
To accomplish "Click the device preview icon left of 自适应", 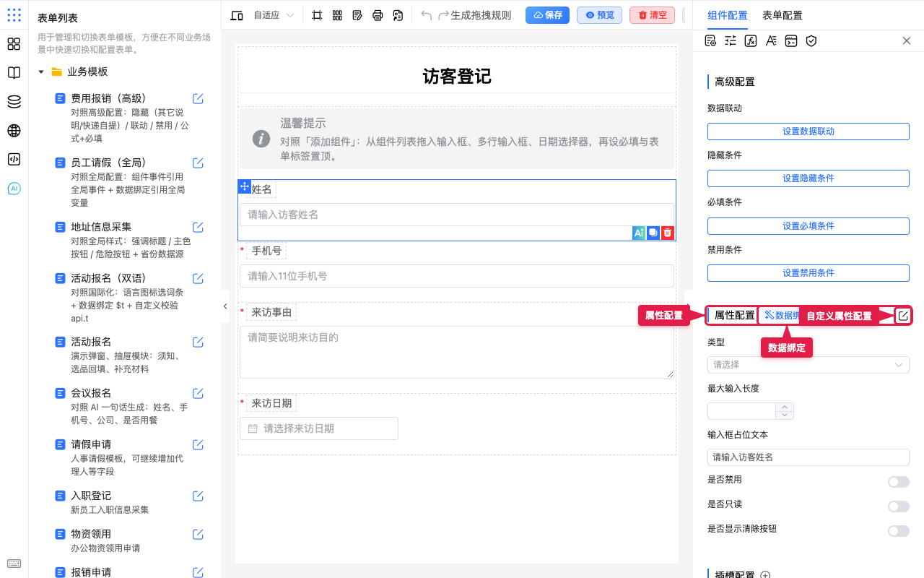I will point(236,15).
